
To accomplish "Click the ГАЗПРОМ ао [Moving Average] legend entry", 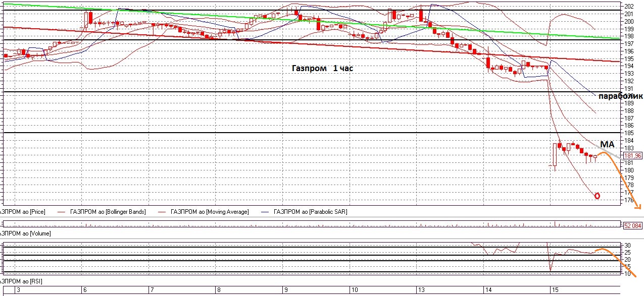I will tap(203, 212).
